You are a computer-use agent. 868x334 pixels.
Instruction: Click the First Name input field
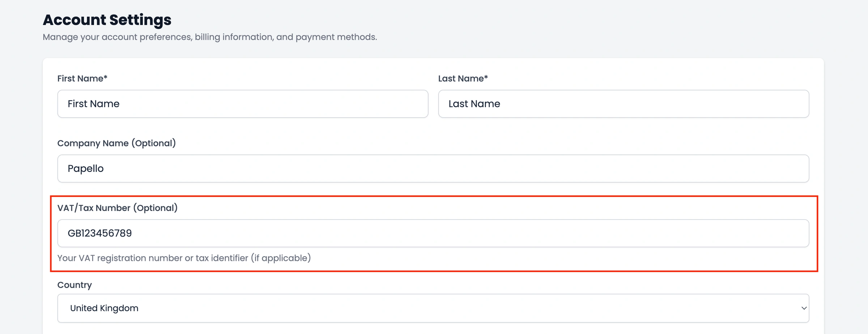click(x=242, y=104)
